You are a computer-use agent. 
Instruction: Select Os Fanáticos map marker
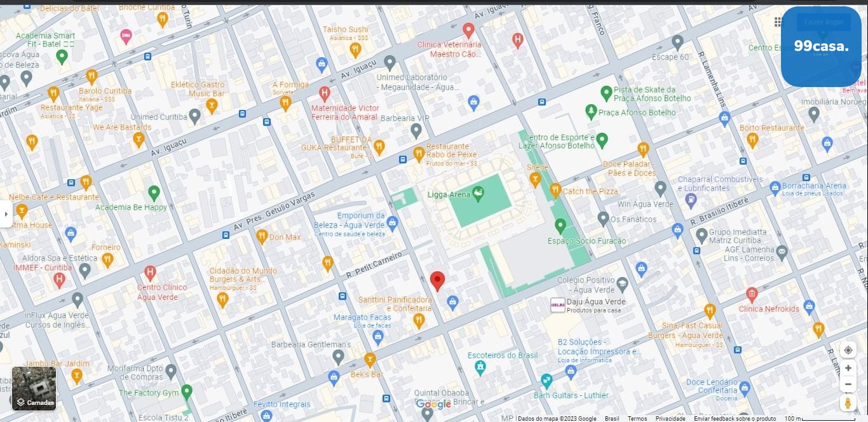(x=603, y=219)
